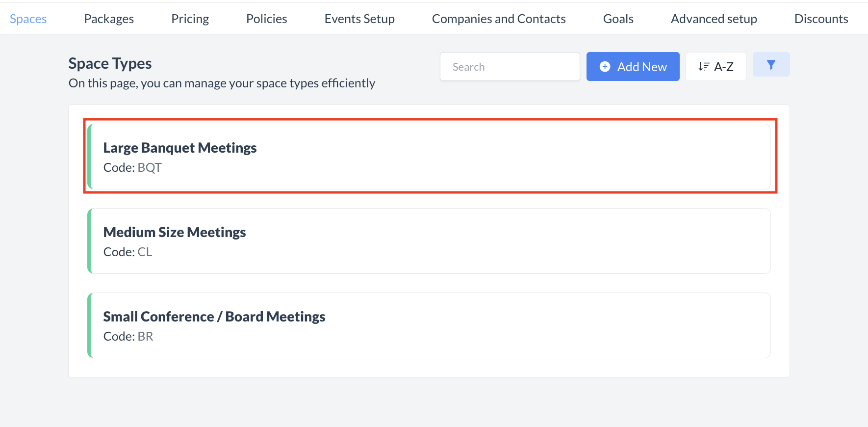The width and height of the screenshot is (868, 427).
Task: Click the sort arrow icon beside A-Z
Action: point(704,67)
